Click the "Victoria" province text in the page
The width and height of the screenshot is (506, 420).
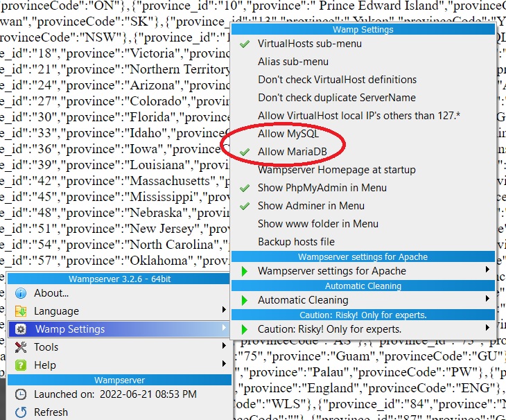152,53
